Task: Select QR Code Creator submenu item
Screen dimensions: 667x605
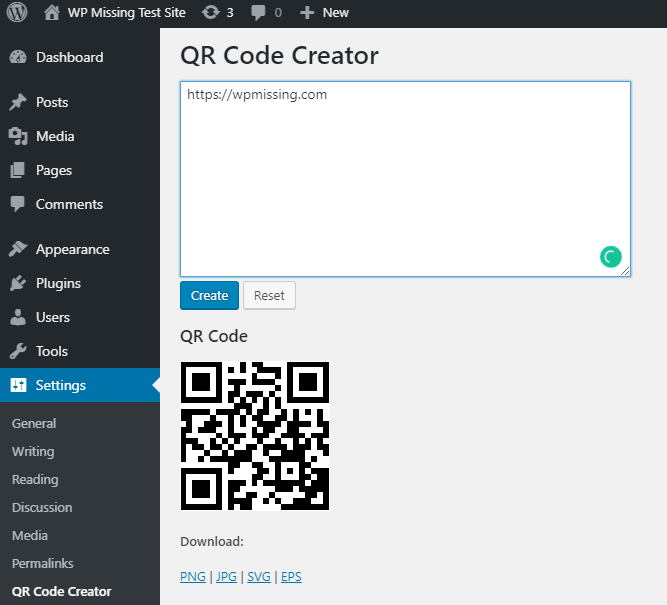Action: (62, 591)
